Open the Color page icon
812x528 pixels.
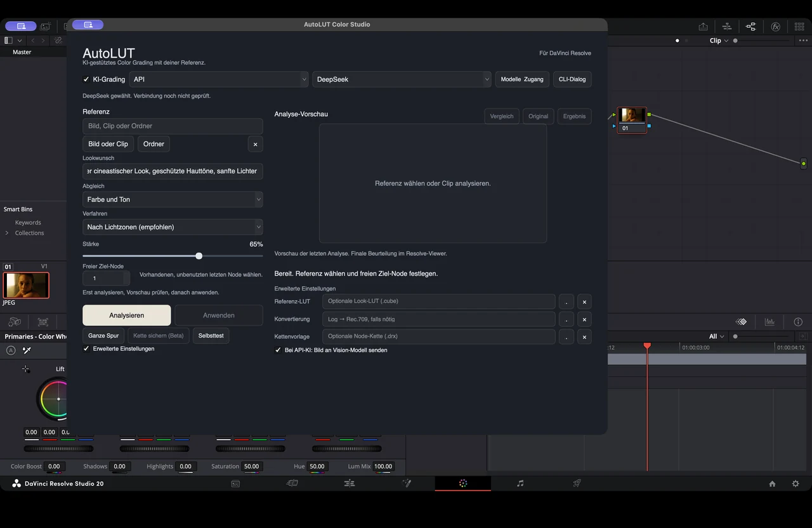[x=463, y=484]
